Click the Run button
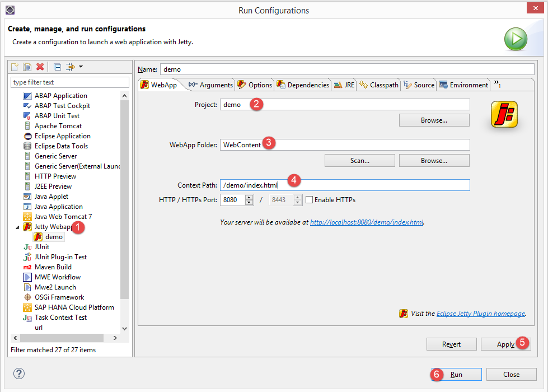 pyautogui.click(x=456, y=375)
